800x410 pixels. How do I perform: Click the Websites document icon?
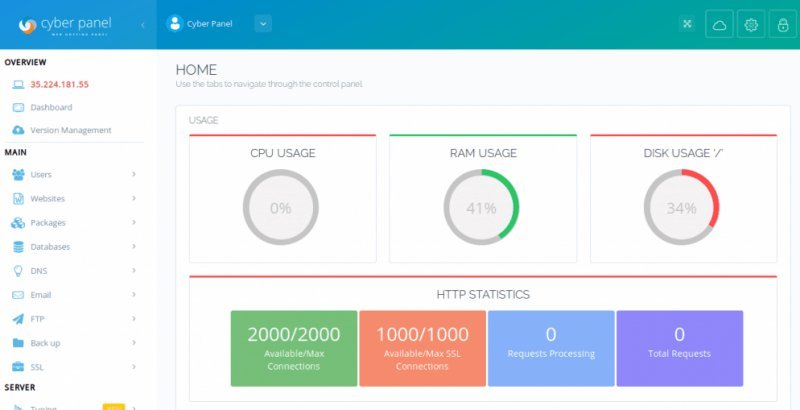[18, 199]
